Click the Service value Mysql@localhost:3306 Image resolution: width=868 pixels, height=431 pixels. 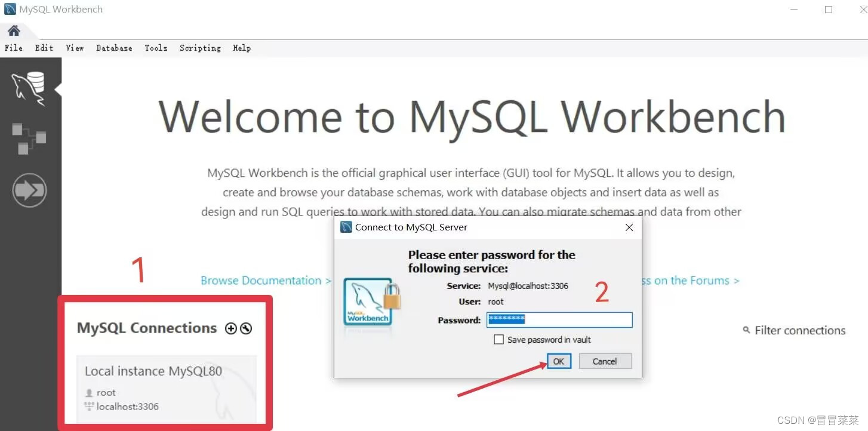(528, 286)
